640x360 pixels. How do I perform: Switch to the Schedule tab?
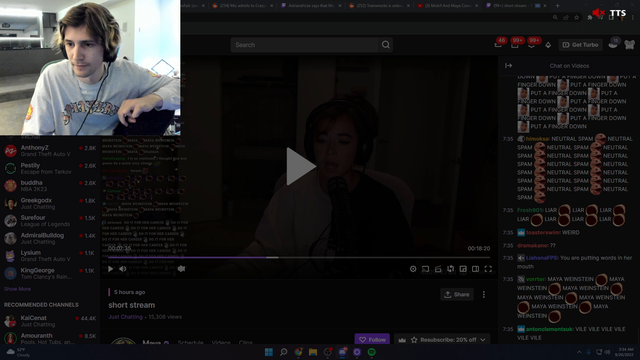pyautogui.click(x=191, y=342)
